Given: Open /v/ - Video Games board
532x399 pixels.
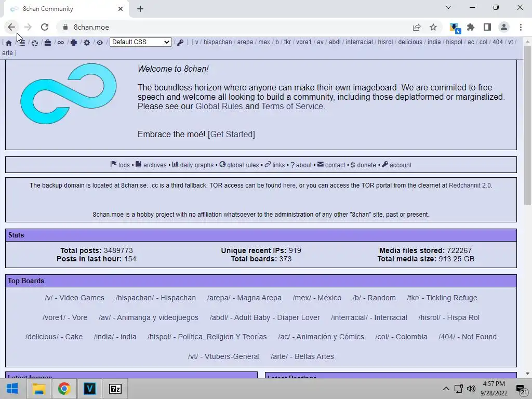Looking at the screenshot, I should pos(75,298).
